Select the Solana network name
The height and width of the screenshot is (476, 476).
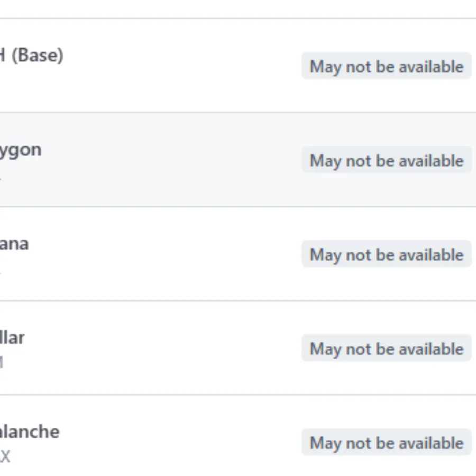(14, 244)
